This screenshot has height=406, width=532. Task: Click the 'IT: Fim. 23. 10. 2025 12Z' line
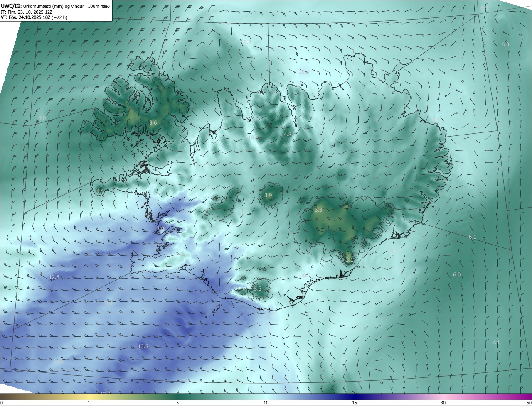point(27,12)
